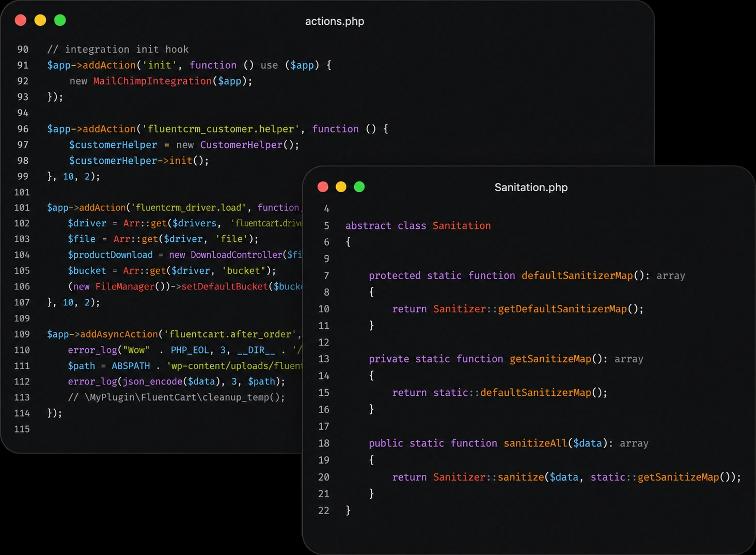The width and height of the screenshot is (756, 555).
Task: Select the cleanup_temp() comment line
Action: click(176, 397)
